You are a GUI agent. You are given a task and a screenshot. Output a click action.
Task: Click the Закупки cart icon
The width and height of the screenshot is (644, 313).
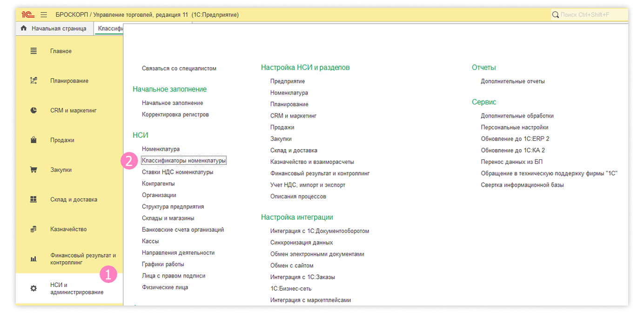click(x=34, y=170)
